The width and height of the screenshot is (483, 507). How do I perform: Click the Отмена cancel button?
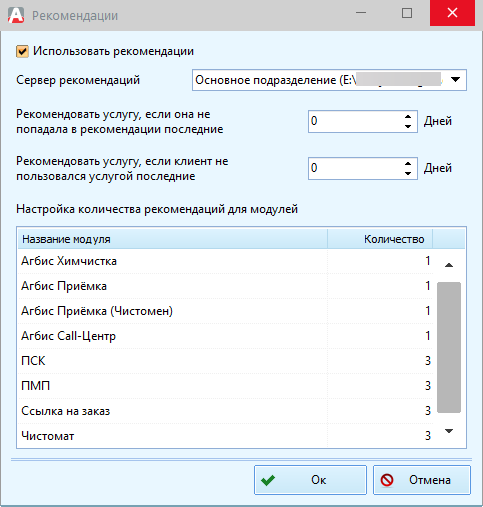coord(422,480)
